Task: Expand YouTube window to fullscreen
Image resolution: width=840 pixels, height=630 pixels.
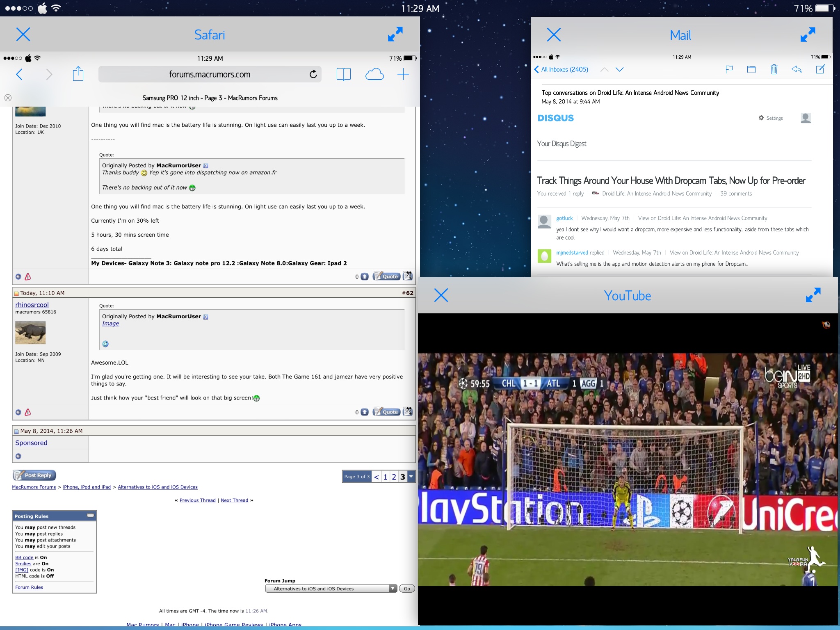Action: [x=813, y=295]
